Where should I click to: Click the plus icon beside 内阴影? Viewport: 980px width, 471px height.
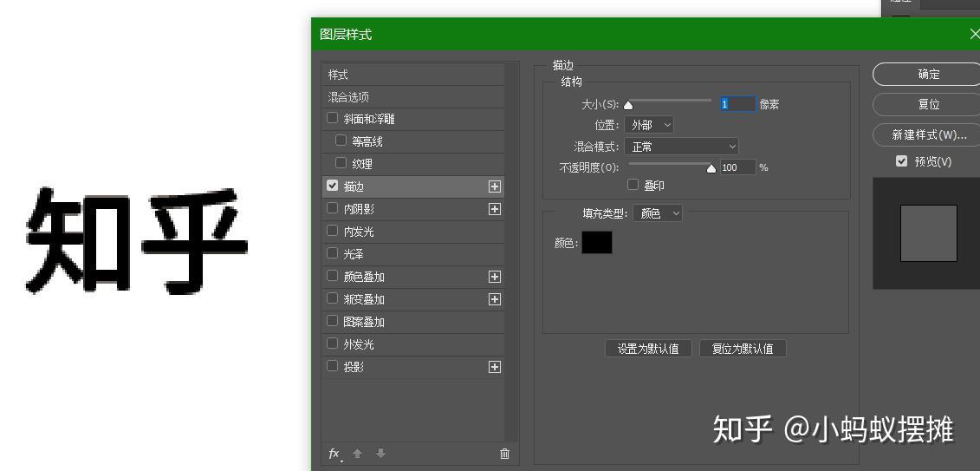click(495, 209)
